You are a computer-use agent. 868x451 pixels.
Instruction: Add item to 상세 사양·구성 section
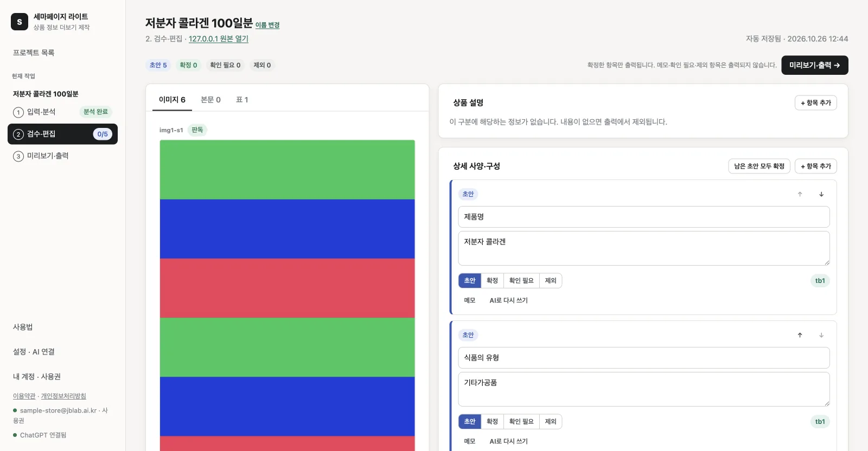[x=816, y=166]
